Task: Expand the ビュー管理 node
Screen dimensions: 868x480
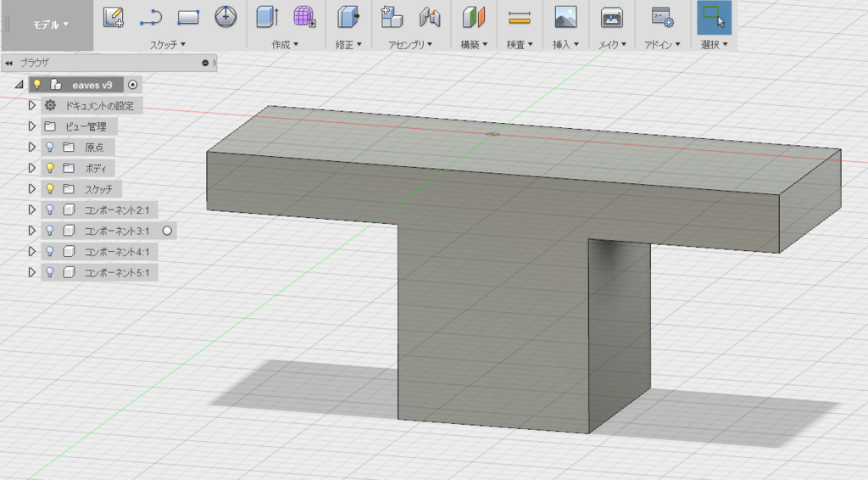Action: tap(31, 126)
